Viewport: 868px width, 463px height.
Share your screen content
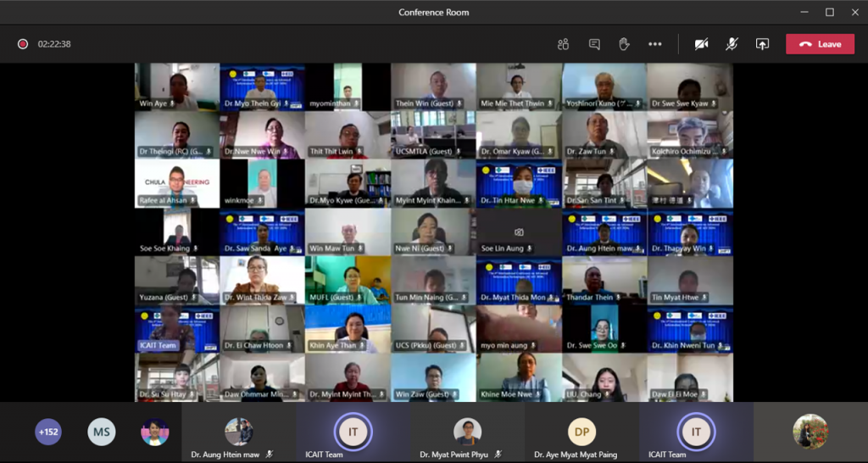click(x=762, y=44)
